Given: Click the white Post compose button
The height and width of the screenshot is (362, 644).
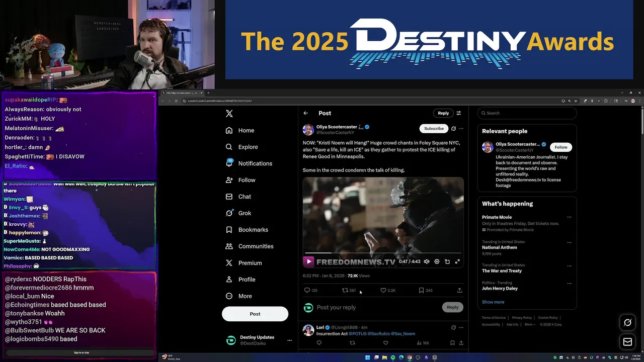Looking at the screenshot, I should pyautogui.click(x=255, y=314).
